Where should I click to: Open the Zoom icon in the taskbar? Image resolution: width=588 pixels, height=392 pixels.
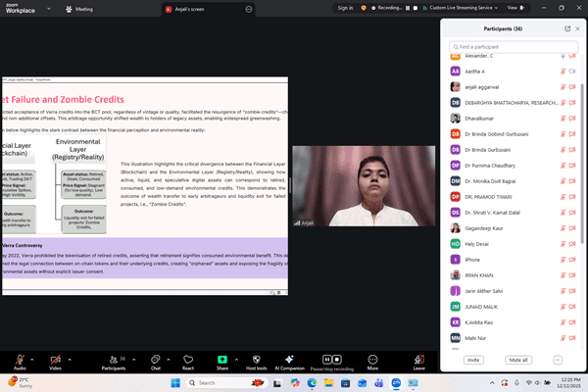396,383
